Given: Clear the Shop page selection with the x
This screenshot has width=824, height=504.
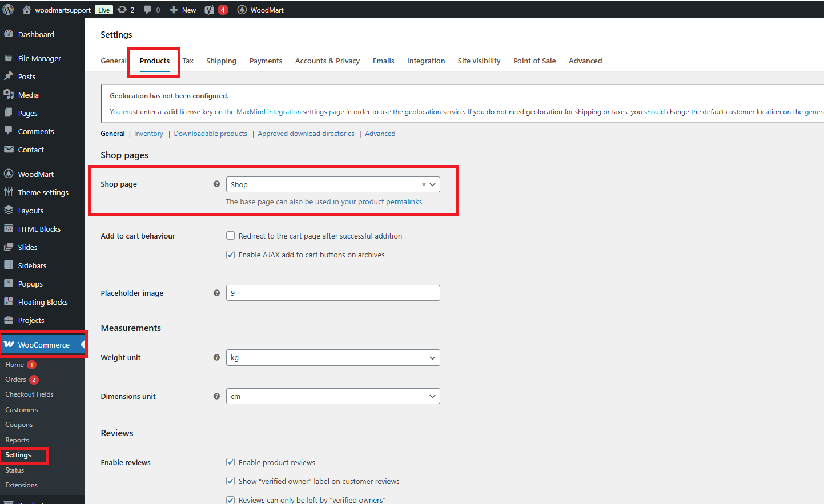Looking at the screenshot, I should [x=424, y=184].
